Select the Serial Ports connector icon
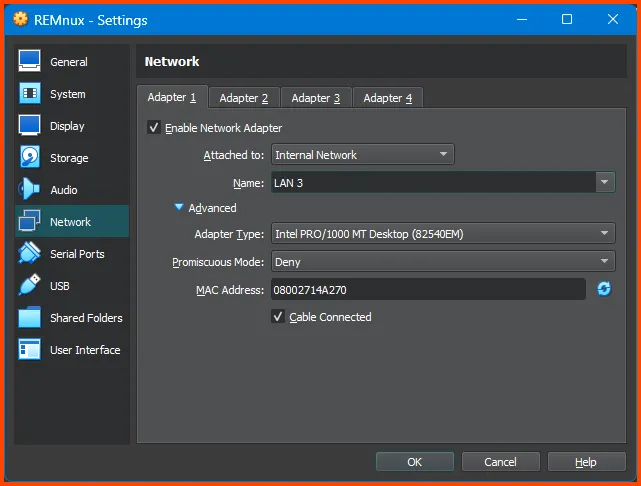The image size is (641, 486). click(x=29, y=253)
